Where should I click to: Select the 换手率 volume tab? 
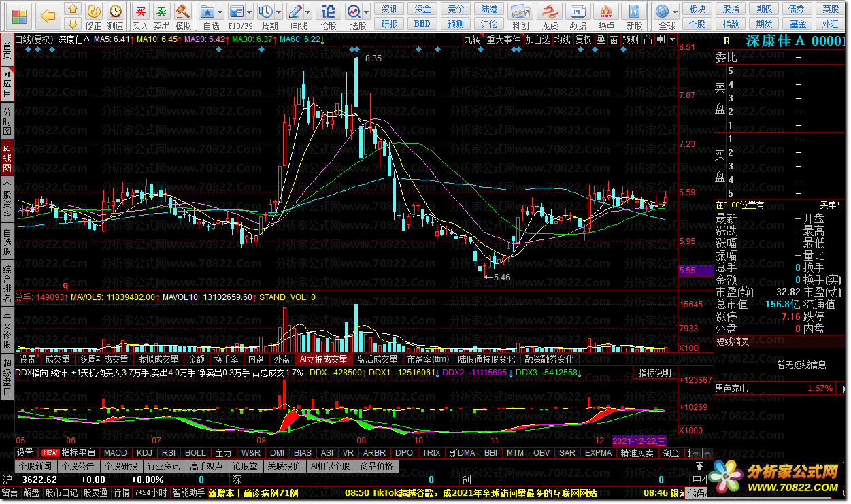(x=227, y=359)
